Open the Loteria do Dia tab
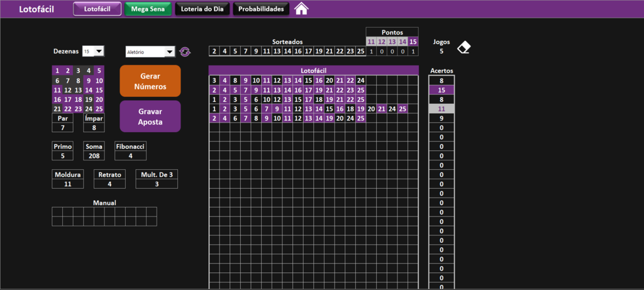 203,9
